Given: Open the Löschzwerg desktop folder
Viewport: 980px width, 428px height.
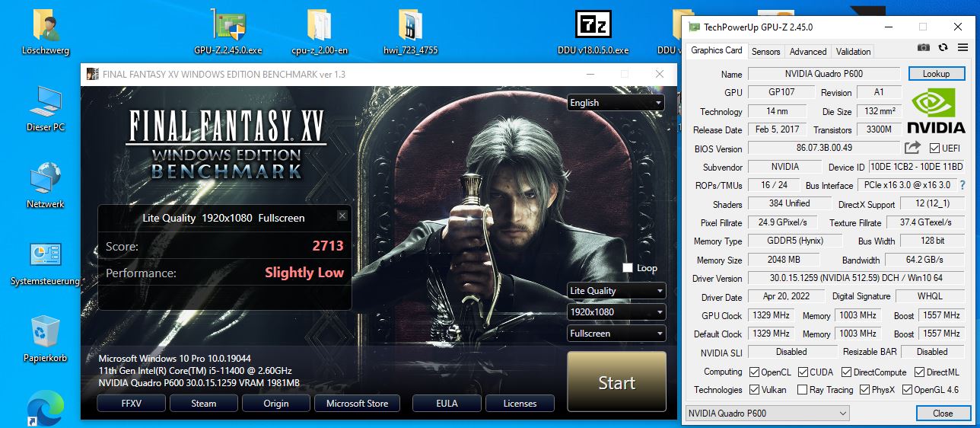Looking at the screenshot, I should pos(46,32).
